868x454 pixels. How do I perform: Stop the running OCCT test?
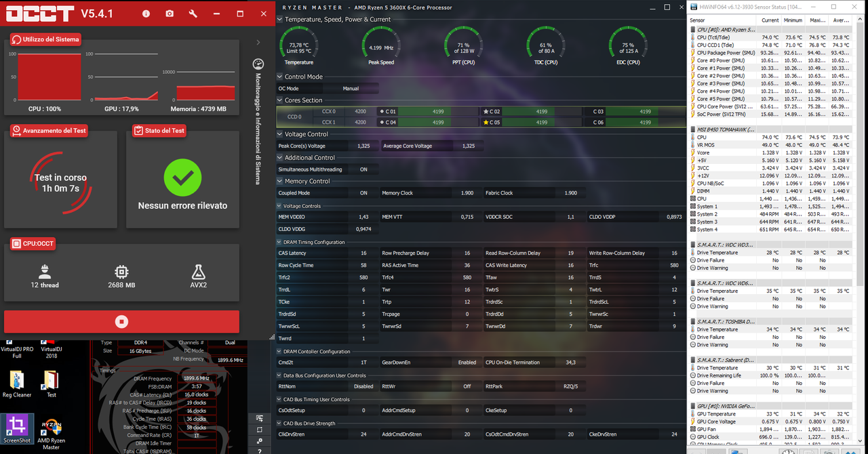[x=121, y=321]
